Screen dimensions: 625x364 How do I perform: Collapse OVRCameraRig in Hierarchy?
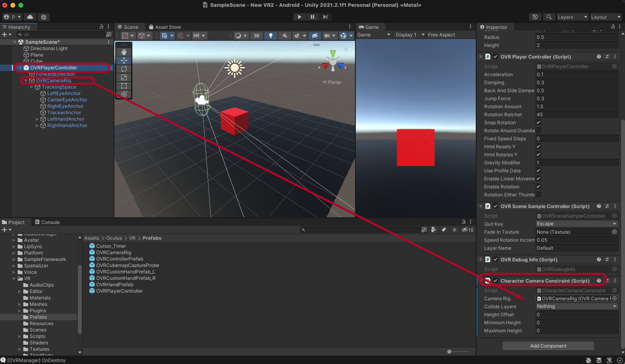26,81
